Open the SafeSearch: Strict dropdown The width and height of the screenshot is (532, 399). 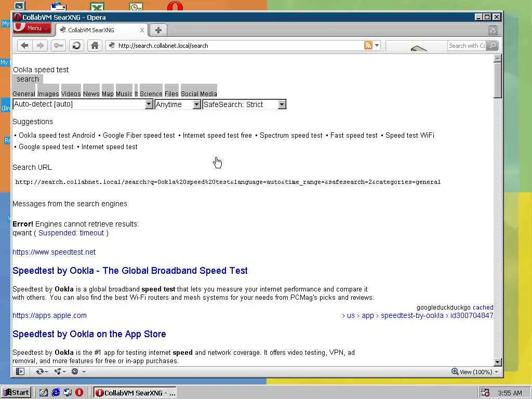click(x=244, y=104)
